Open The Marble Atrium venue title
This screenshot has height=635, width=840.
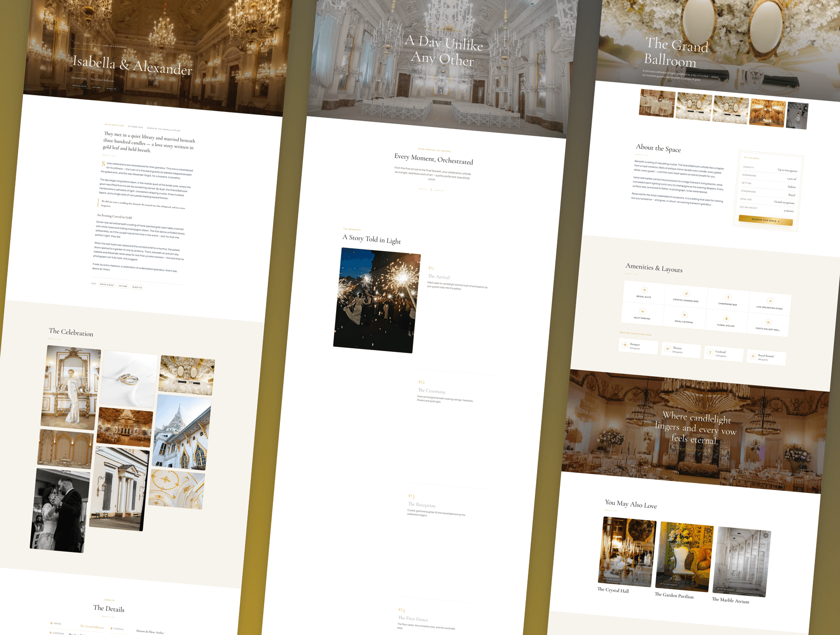pos(730,600)
